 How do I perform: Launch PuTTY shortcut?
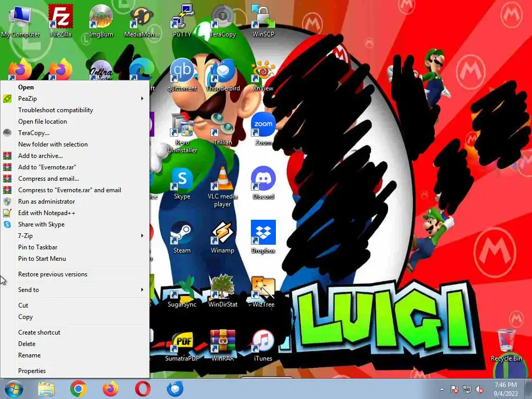(x=182, y=21)
